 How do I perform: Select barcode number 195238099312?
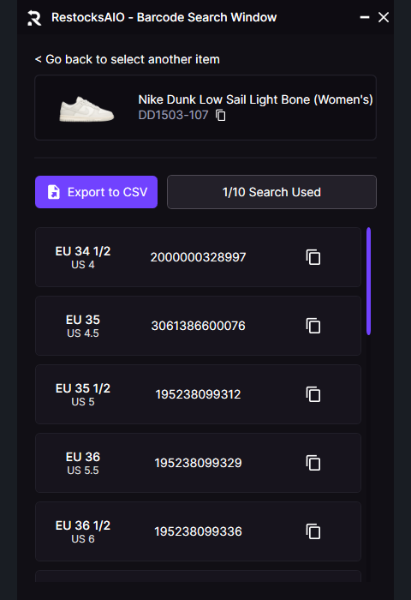(x=198, y=394)
